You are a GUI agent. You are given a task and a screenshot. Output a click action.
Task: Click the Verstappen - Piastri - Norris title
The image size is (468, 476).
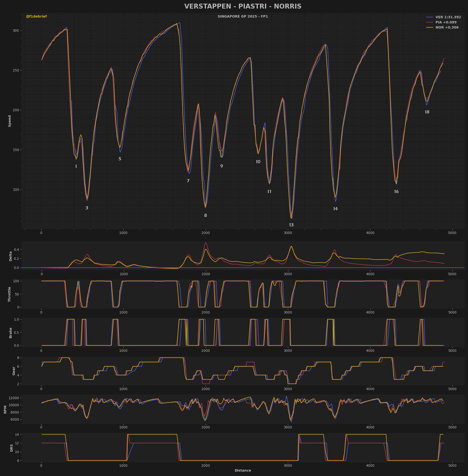coord(243,6)
